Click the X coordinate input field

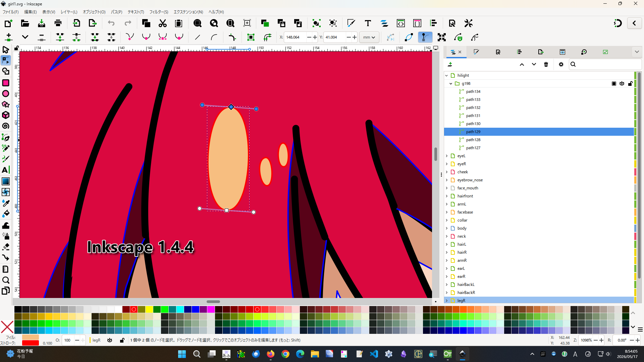(x=295, y=37)
